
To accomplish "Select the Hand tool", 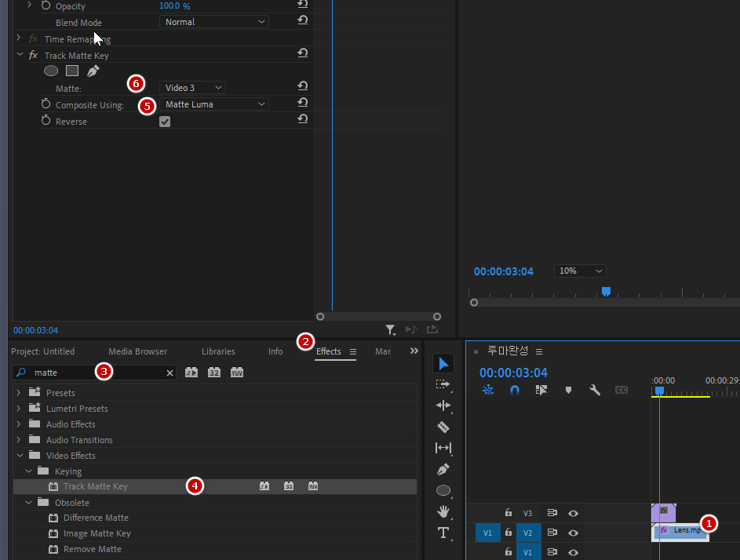I will [x=443, y=511].
